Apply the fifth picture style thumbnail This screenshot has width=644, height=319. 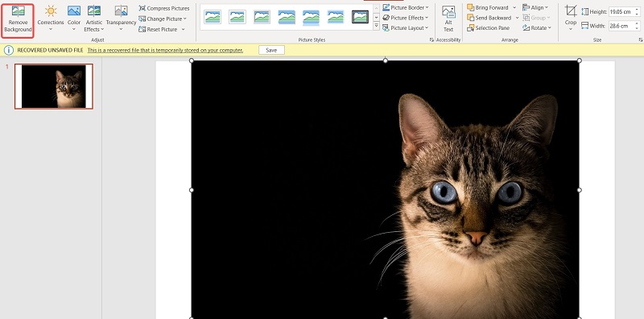point(312,17)
